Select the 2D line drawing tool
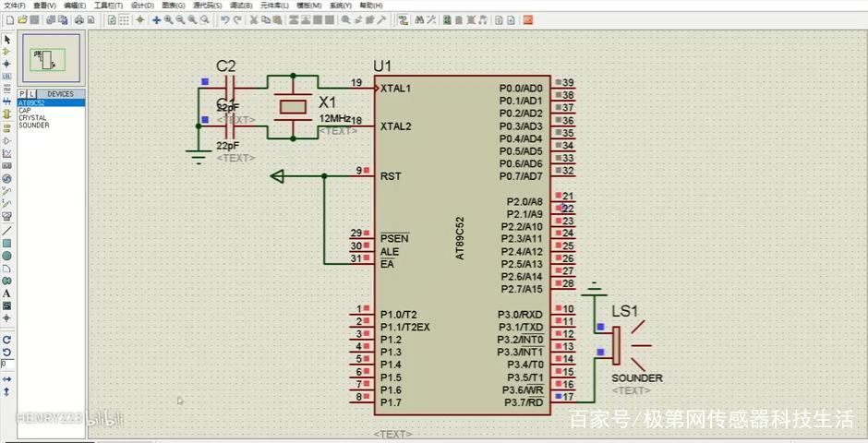 [7, 230]
